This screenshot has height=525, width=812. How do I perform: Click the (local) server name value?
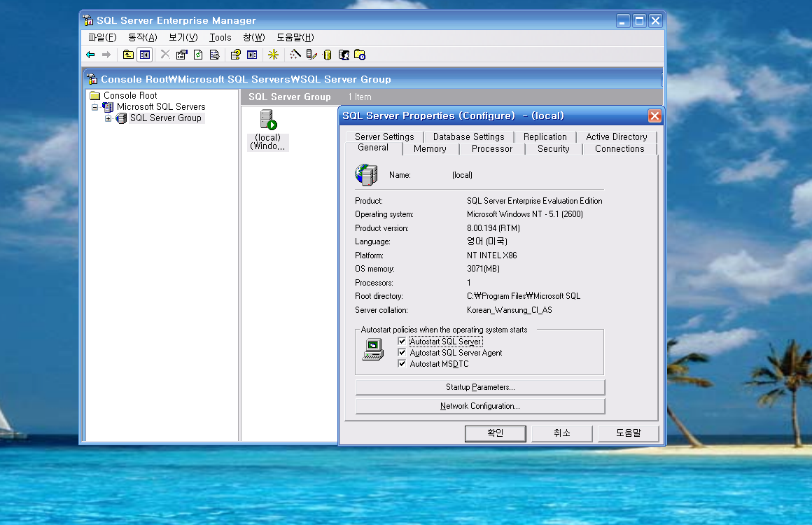pos(462,175)
